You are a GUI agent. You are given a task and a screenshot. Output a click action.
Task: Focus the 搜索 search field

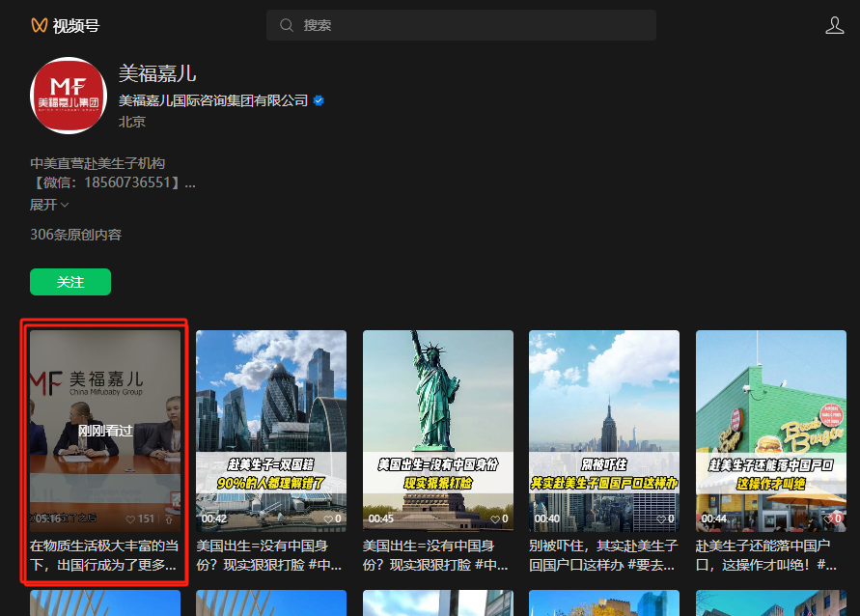pos(461,25)
